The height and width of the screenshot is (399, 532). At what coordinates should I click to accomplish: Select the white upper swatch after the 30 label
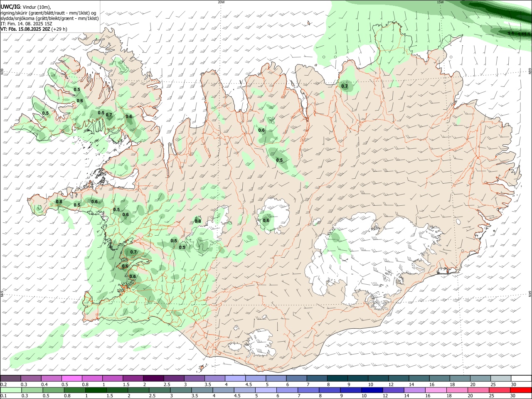pyautogui.click(x=520, y=379)
